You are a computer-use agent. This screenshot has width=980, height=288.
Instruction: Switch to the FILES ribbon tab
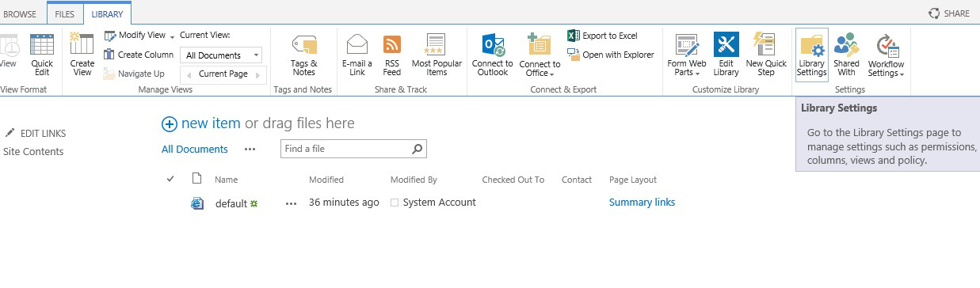[x=65, y=13]
